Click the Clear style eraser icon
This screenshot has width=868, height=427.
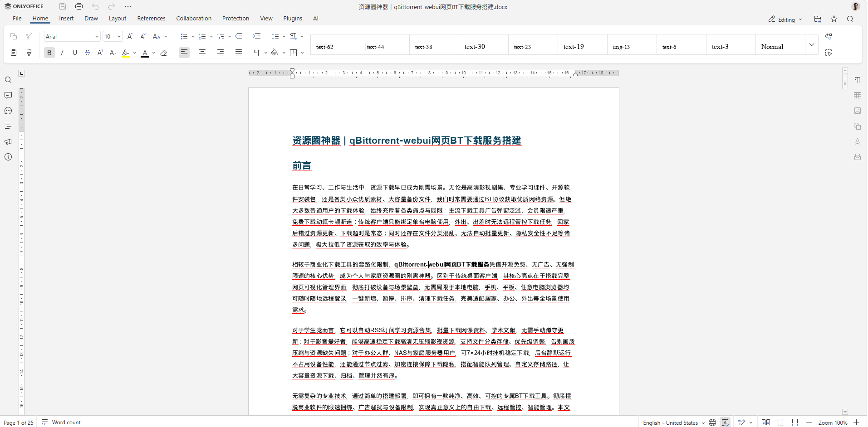click(164, 53)
